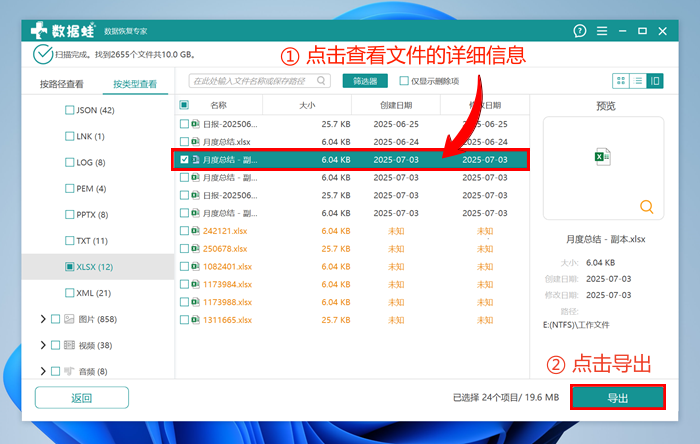The image size is (700, 444).
Task: Check the 1173984.xlsx row checkbox
Action: (x=184, y=284)
